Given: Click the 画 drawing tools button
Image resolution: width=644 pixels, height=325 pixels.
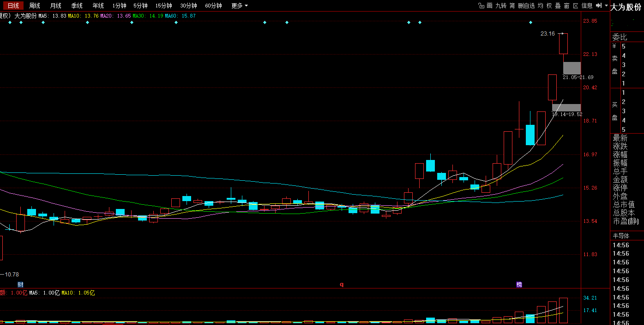Looking at the screenshot, I should point(489,6).
